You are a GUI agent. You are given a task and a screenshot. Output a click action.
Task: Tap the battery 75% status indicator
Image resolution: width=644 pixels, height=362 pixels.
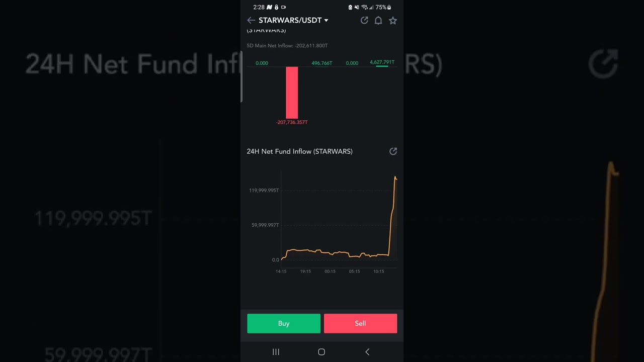pos(383,7)
